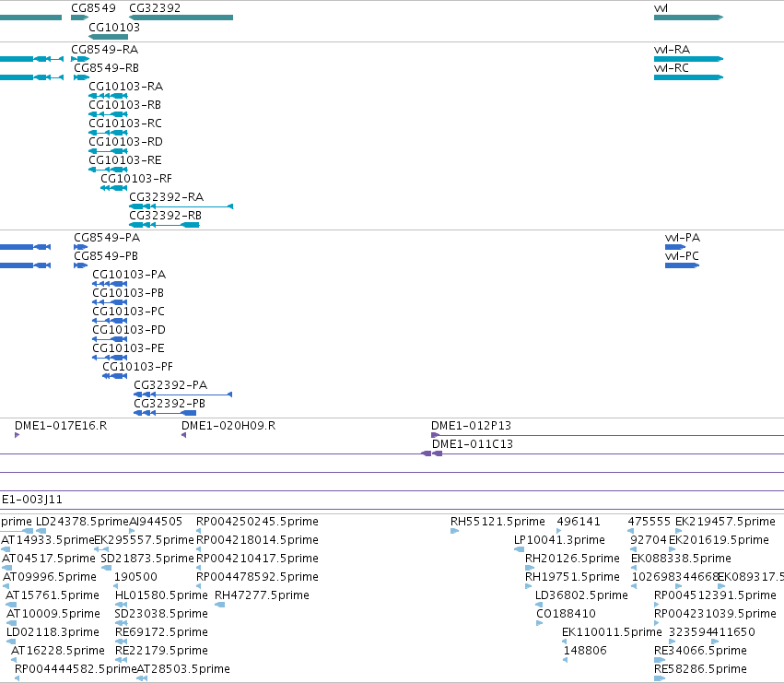The image size is (784, 683).
Task: Click EST 148806
Action: [x=585, y=651]
